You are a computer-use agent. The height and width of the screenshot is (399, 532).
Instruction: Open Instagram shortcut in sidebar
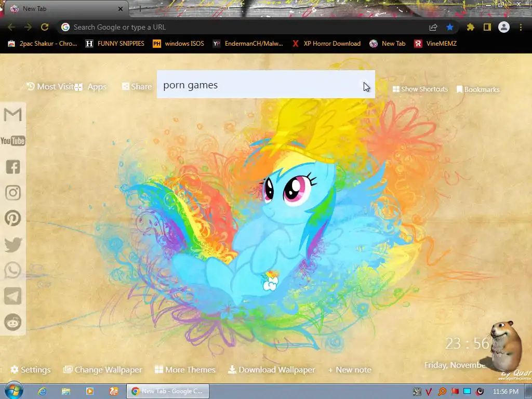pyautogui.click(x=13, y=193)
